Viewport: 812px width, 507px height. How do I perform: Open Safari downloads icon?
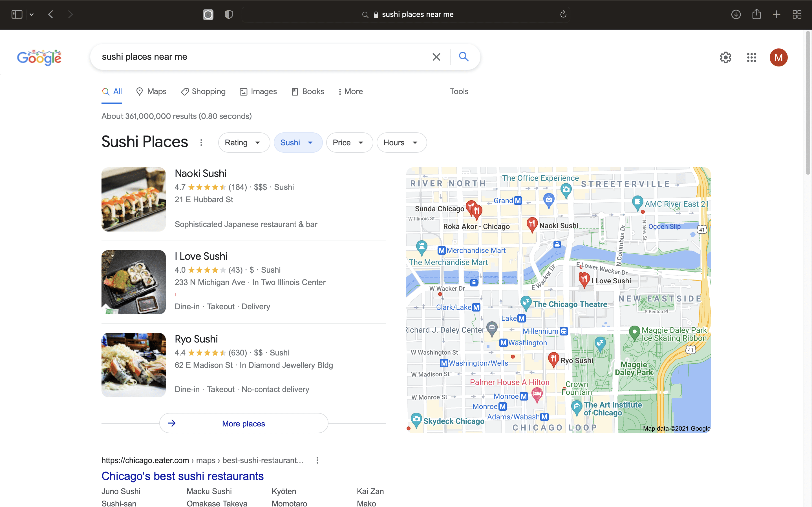736,14
